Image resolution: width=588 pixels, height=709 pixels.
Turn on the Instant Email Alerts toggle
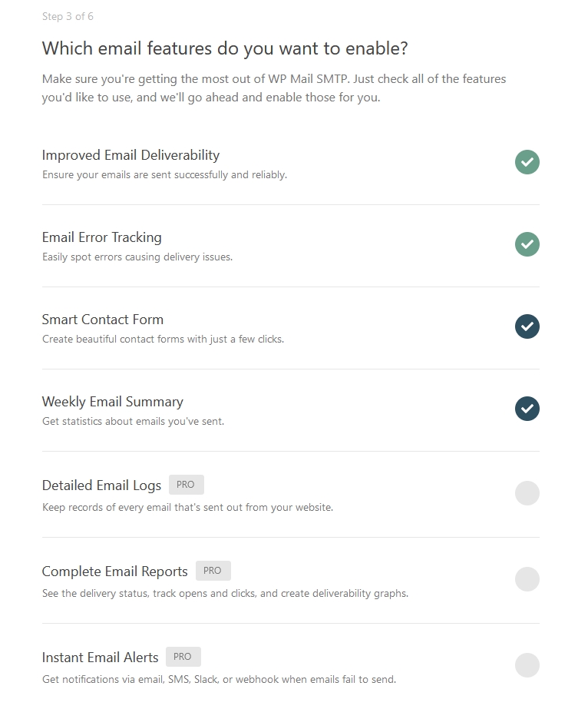527,665
